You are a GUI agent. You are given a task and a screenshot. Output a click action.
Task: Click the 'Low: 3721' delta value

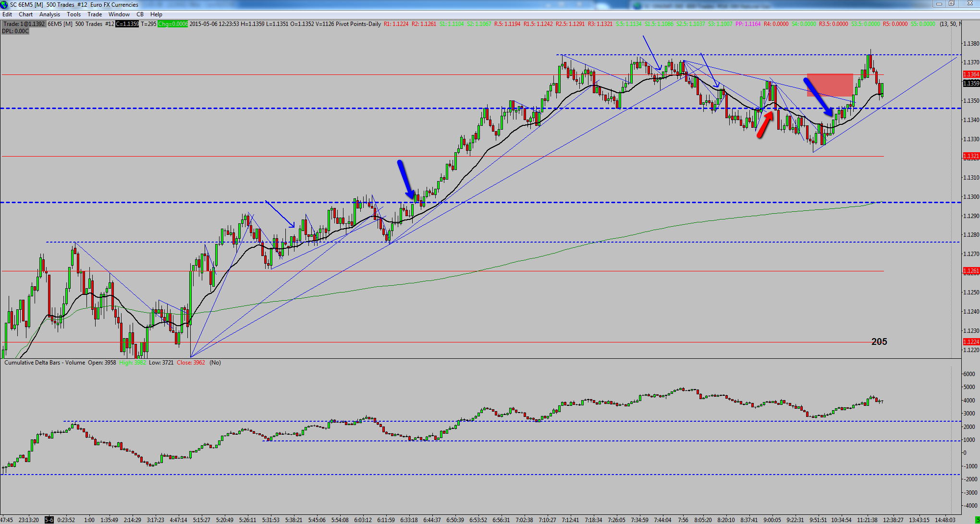pyautogui.click(x=161, y=363)
